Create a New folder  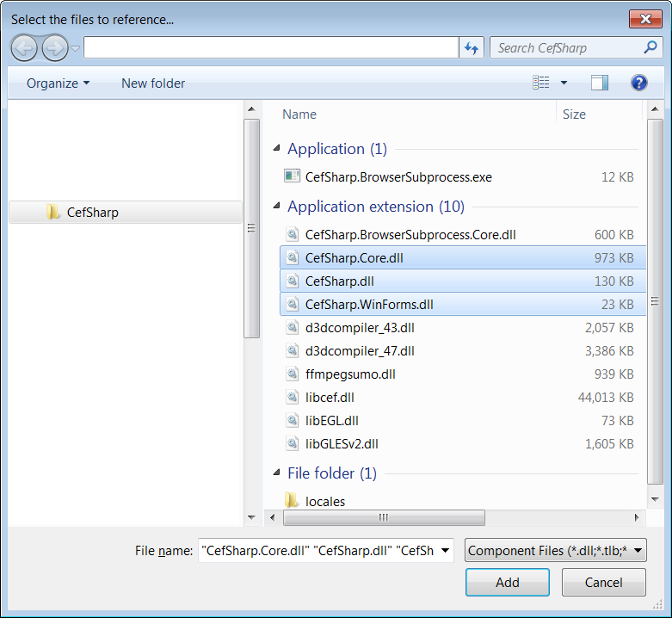[153, 83]
